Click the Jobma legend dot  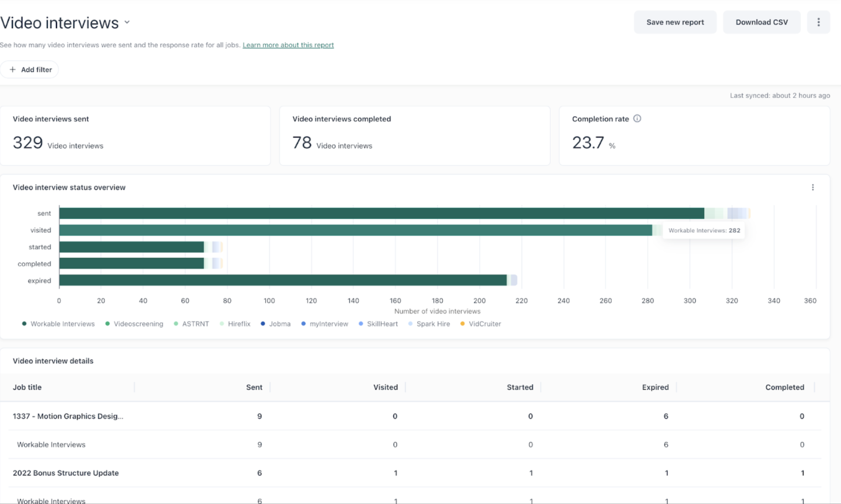pos(263,324)
